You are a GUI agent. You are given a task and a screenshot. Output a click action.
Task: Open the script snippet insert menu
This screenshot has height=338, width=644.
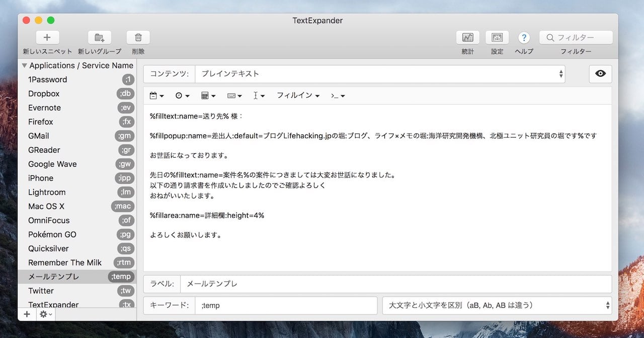338,96
